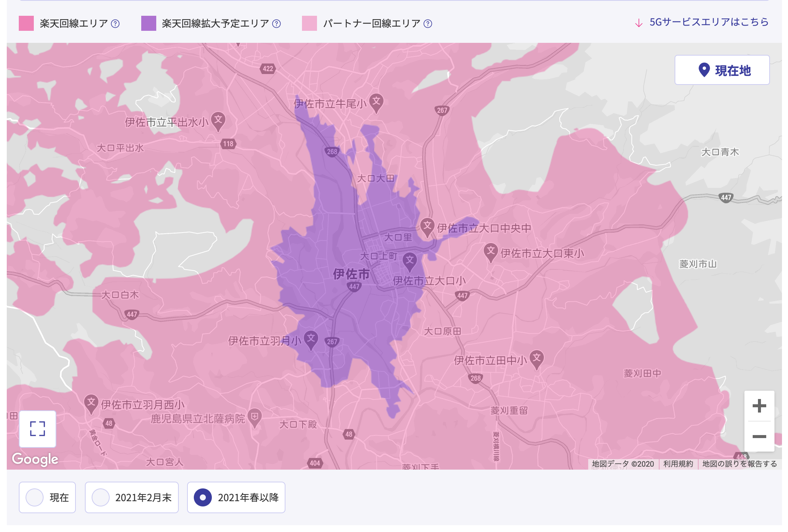Click the 伊佐市立大口東小 school marker

click(x=491, y=252)
